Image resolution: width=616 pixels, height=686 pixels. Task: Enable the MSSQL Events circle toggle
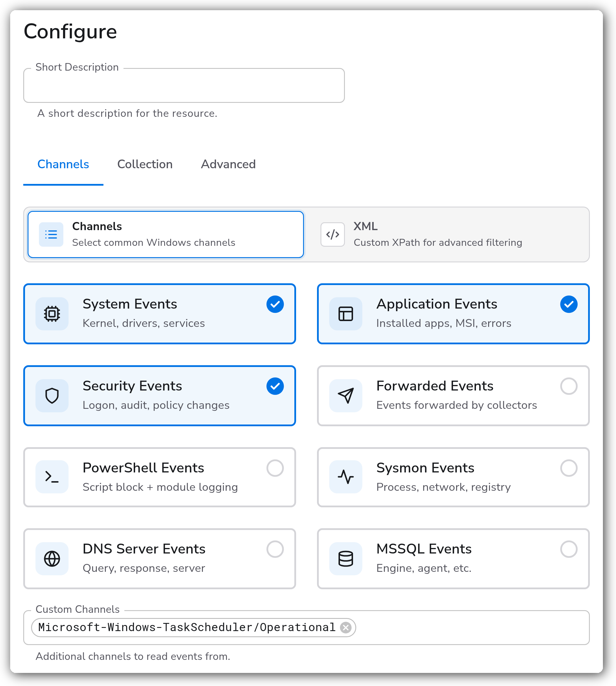[x=569, y=549]
